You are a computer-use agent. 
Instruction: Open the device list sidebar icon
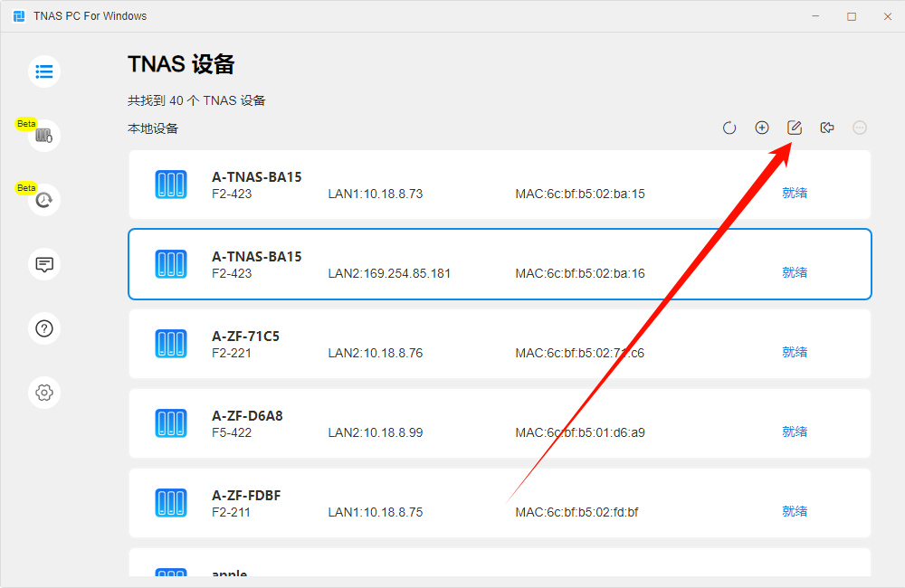pos(44,71)
